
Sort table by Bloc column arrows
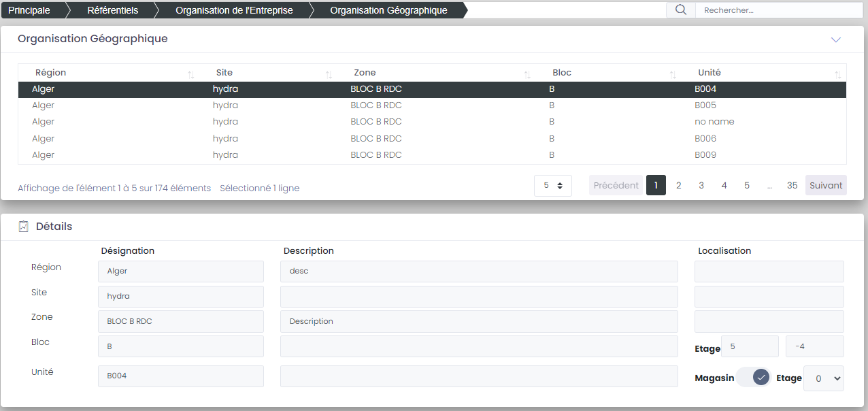click(x=673, y=73)
